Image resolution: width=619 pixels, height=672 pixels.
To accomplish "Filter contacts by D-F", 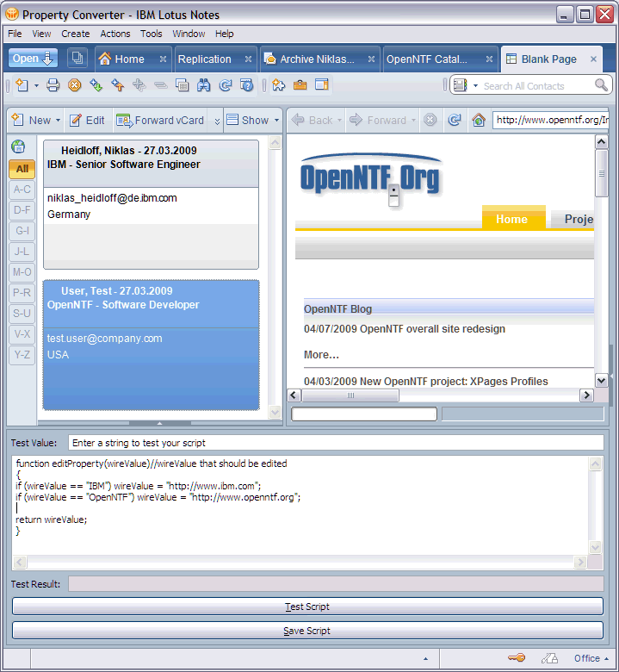I will pos(22,210).
